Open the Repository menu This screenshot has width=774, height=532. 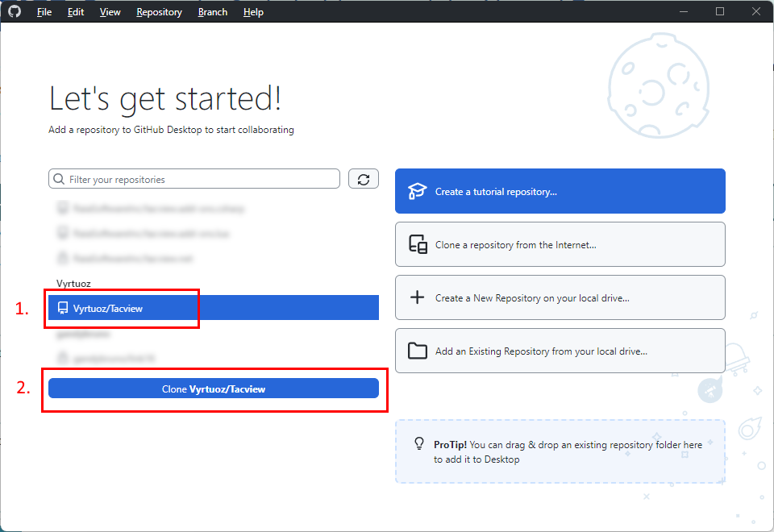tap(159, 12)
